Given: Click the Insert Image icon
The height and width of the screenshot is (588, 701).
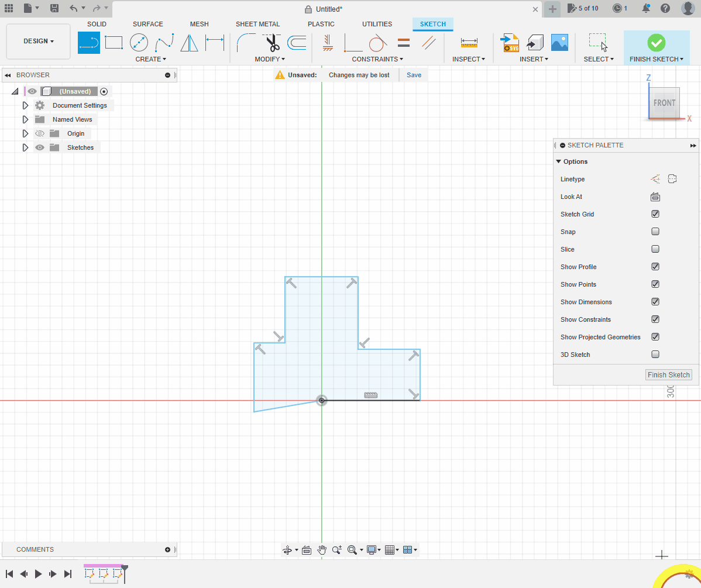Looking at the screenshot, I should [x=559, y=43].
